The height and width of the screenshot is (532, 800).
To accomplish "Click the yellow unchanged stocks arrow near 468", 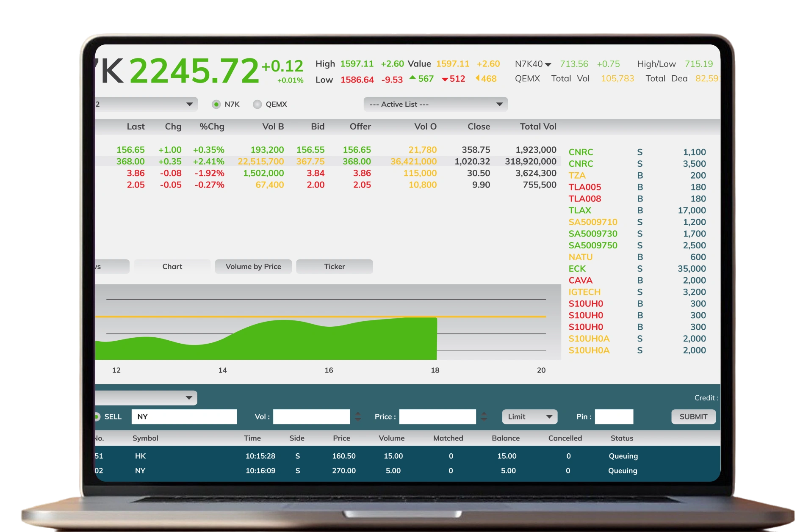I will [x=479, y=79].
